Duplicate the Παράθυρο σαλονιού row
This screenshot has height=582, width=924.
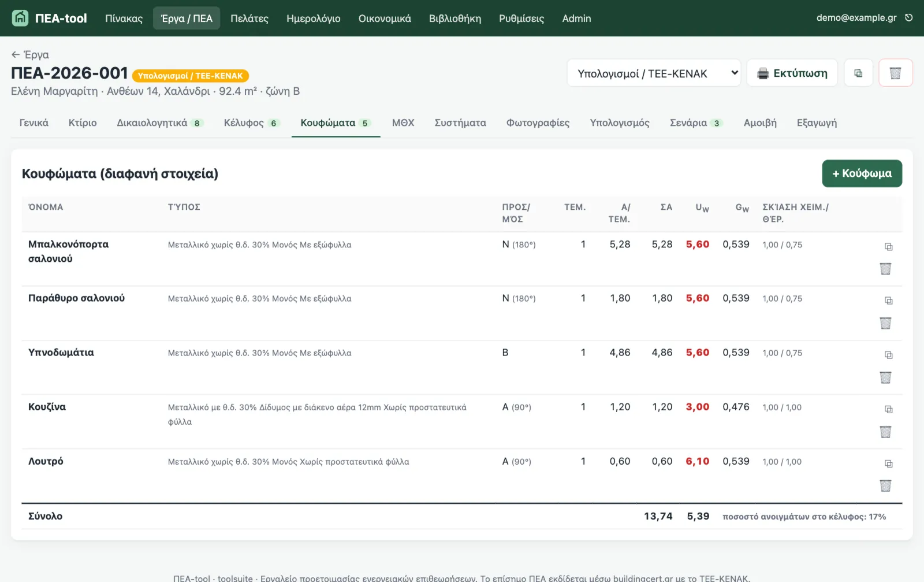click(x=889, y=301)
